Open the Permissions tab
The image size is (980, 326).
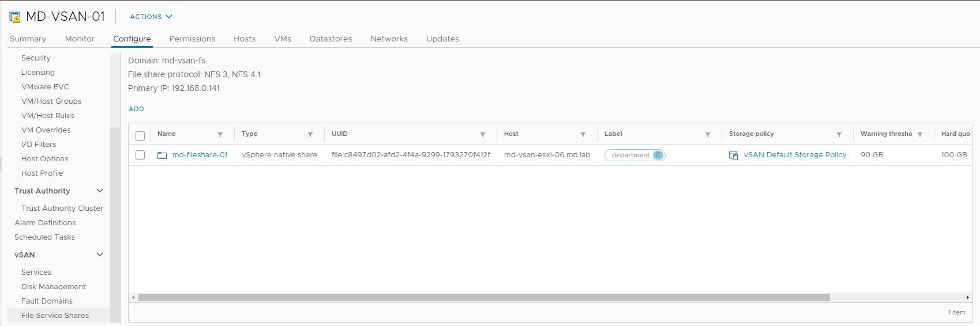(192, 39)
